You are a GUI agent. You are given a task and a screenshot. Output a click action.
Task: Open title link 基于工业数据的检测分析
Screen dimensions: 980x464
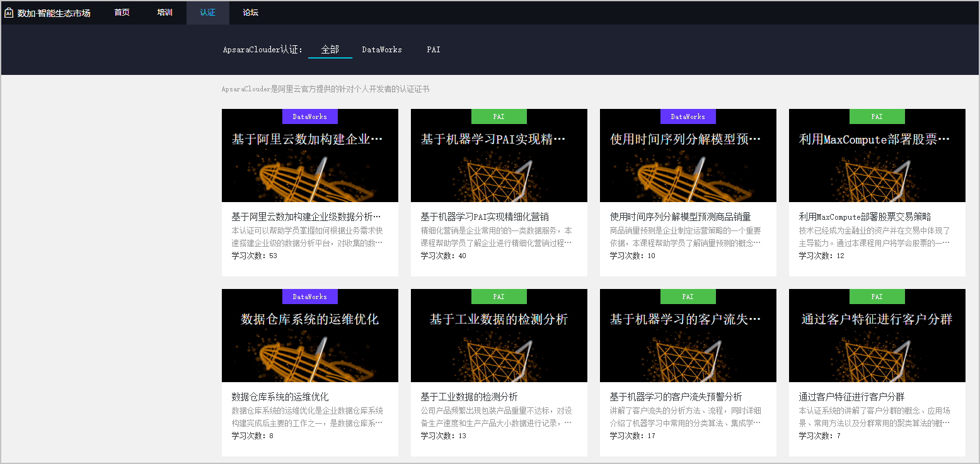[470, 397]
